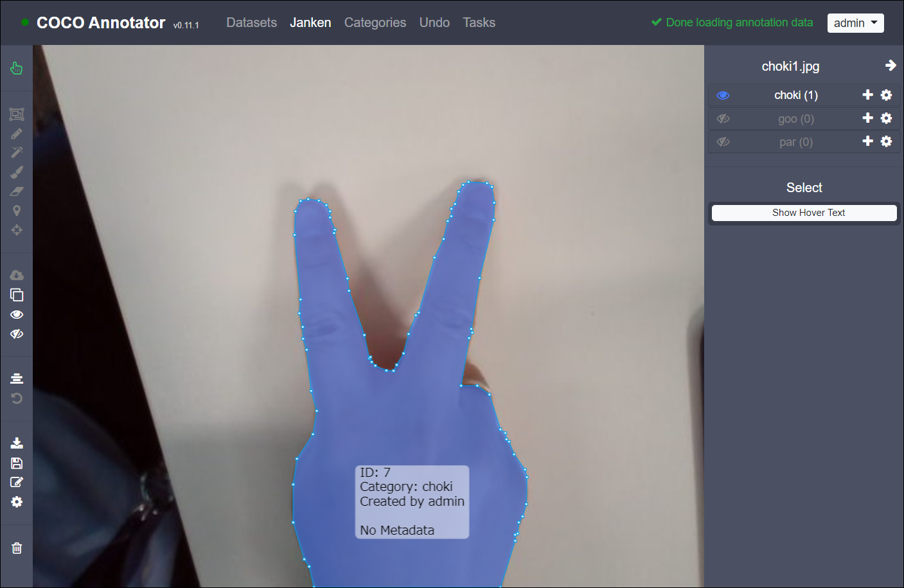Open settings gear for goo category

pyautogui.click(x=886, y=118)
